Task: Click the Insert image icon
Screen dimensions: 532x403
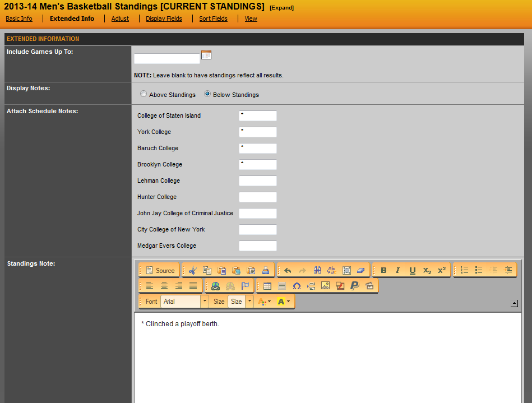Action: 325,286
